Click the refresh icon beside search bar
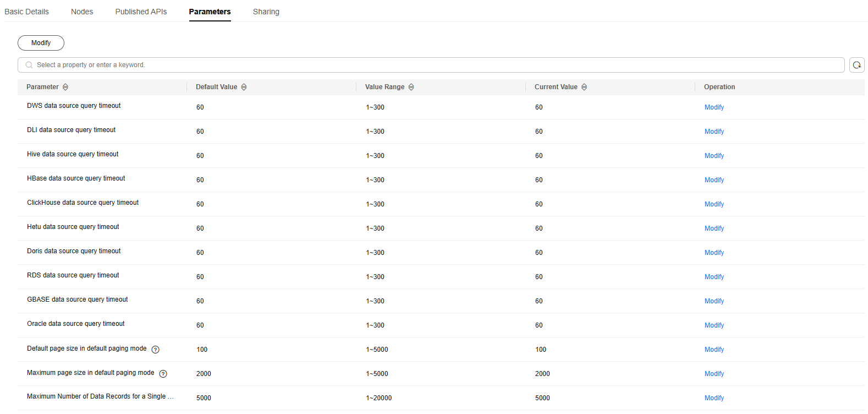 (856, 65)
